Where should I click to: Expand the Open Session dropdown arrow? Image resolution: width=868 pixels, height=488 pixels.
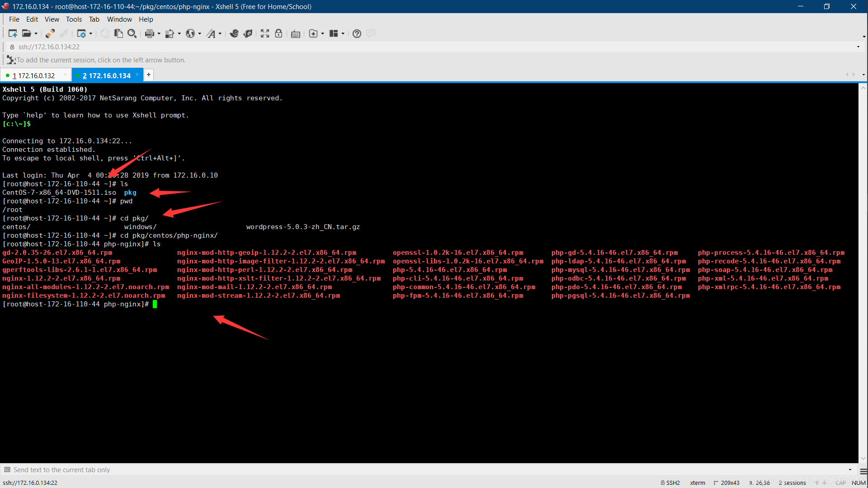[x=36, y=34]
